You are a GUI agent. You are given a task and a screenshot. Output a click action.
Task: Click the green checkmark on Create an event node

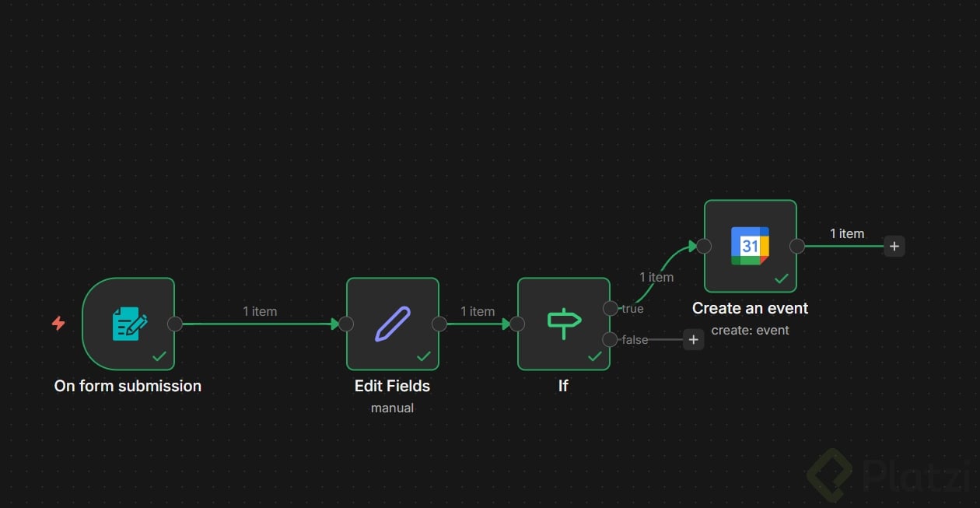782,279
